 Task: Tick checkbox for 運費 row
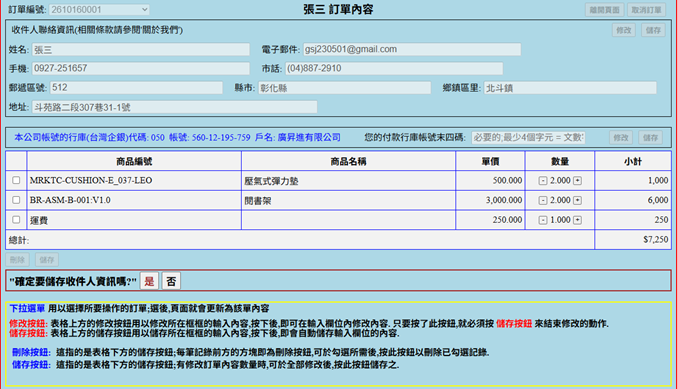tap(16, 220)
